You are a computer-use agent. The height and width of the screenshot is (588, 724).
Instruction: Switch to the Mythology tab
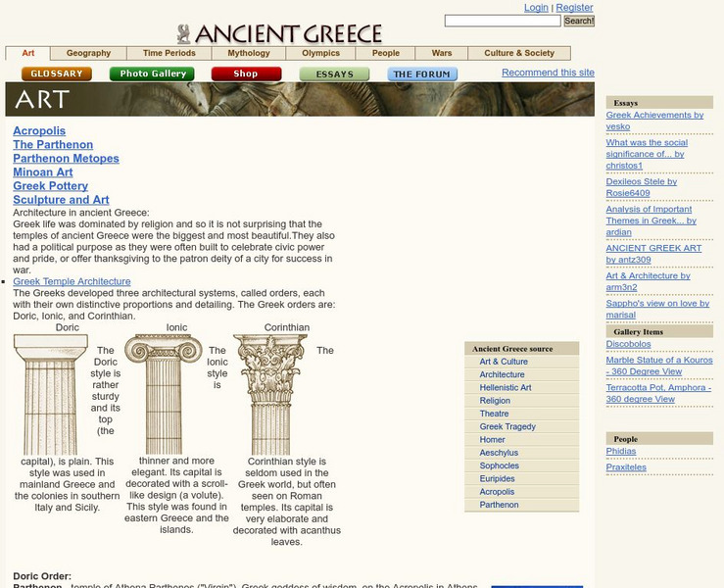[249, 54]
